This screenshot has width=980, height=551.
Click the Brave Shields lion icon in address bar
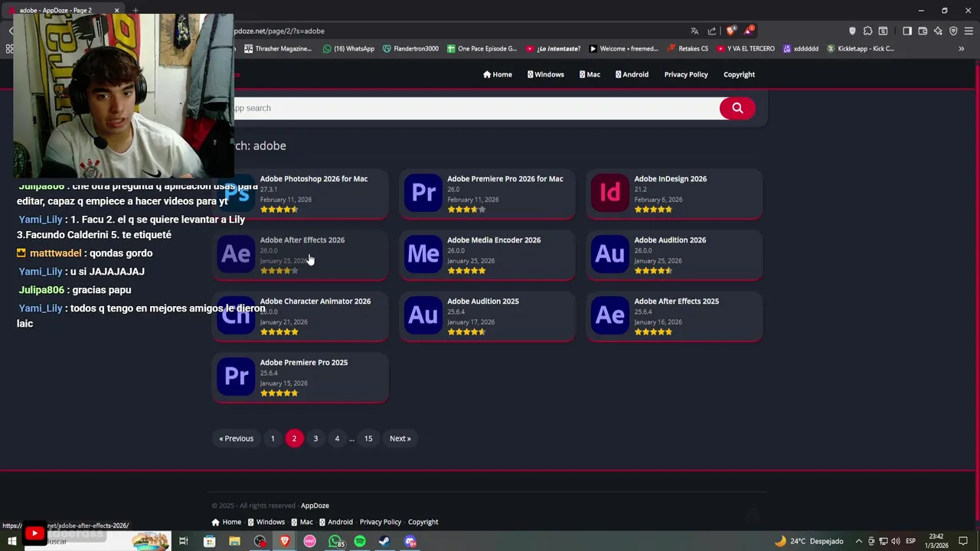pos(731,31)
